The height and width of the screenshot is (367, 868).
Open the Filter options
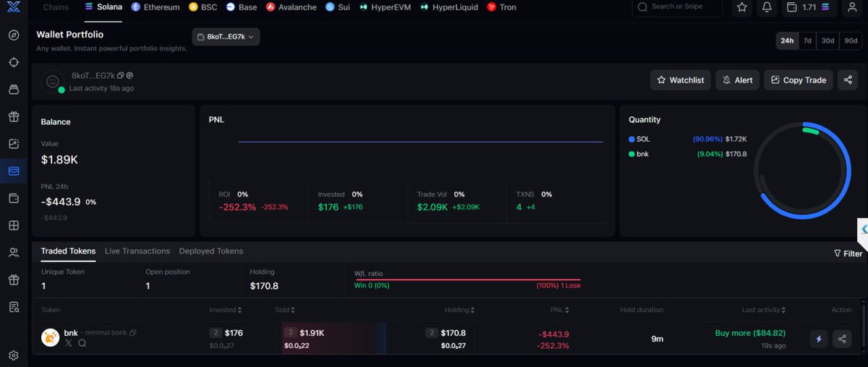click(x=848, y=254)
